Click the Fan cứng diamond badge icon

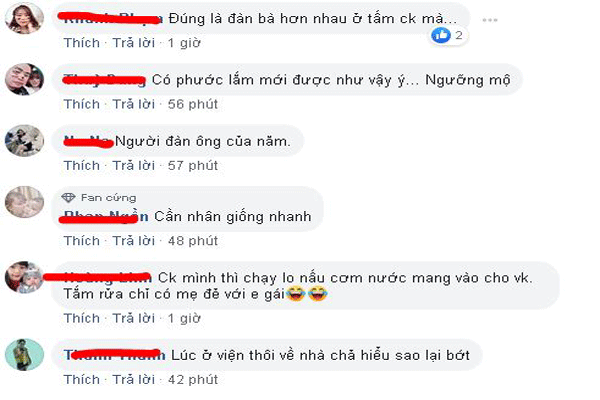(68, 198)
